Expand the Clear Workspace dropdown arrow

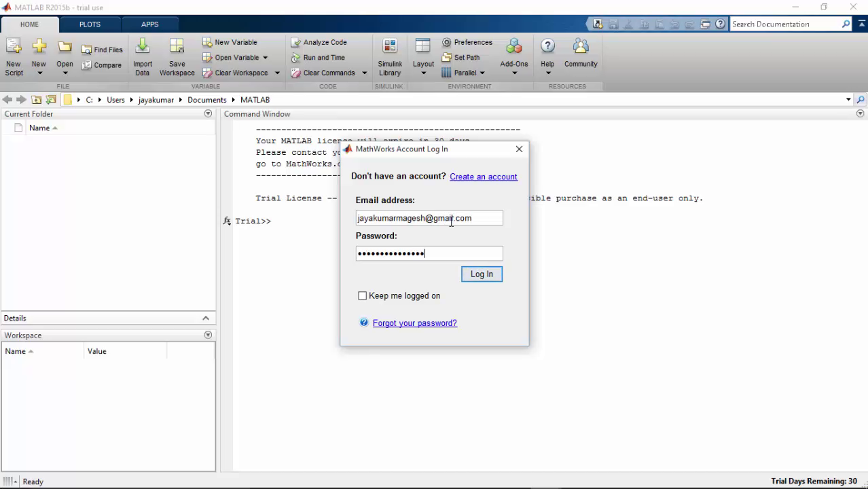pyautogui.click(x=277, y=73)
